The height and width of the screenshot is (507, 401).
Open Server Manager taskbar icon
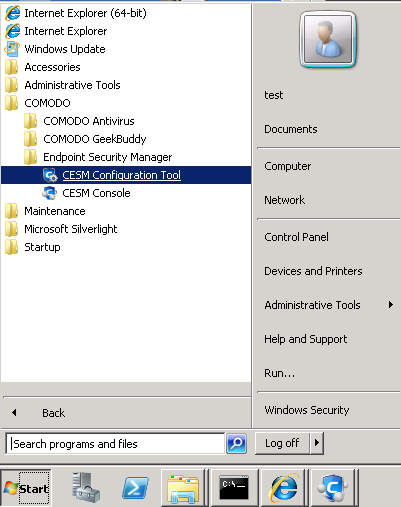pyautogui.click(x=86, y=488)
